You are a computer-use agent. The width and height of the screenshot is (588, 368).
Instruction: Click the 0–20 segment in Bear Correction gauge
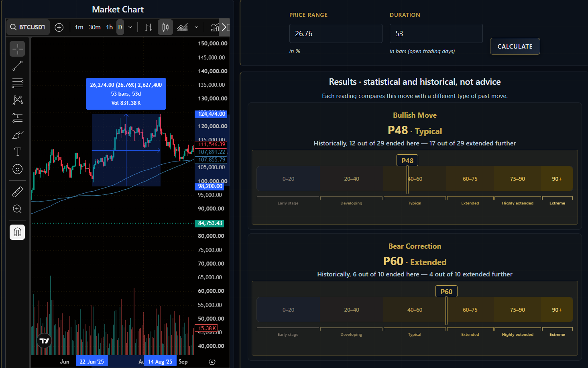pyautogui.click(x=288, y=310)
